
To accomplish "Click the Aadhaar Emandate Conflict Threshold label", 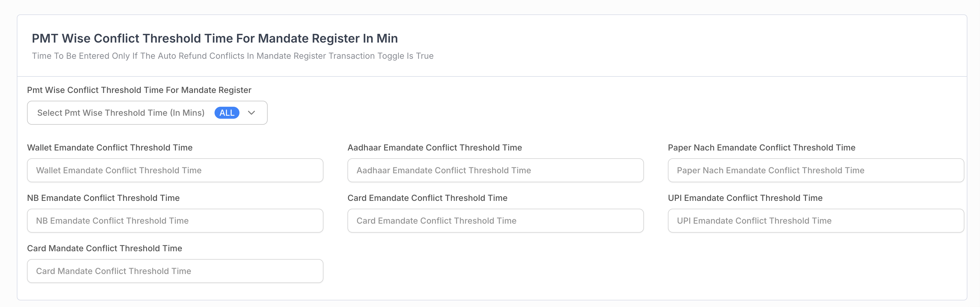I will (x=435, y=148).
